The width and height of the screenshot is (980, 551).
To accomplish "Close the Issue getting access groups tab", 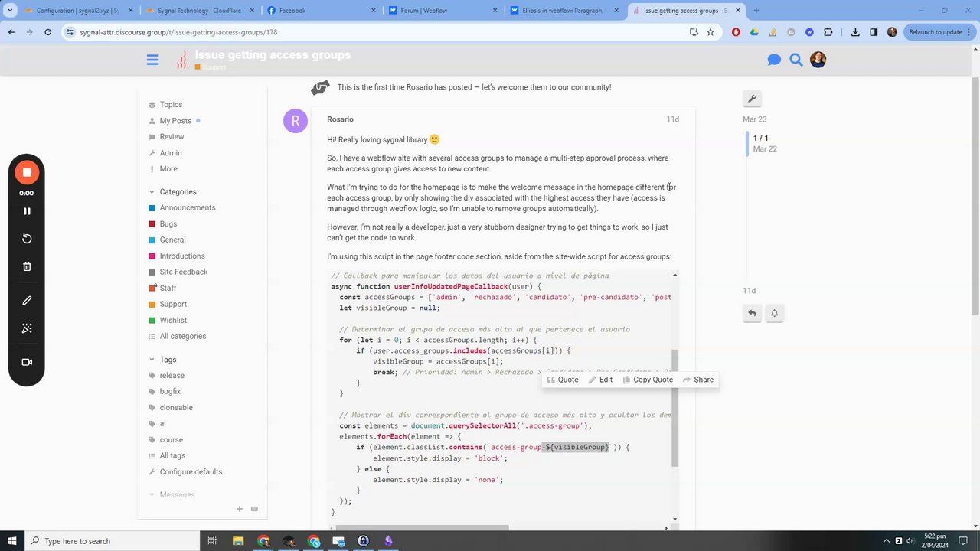I will coord(739,11).
